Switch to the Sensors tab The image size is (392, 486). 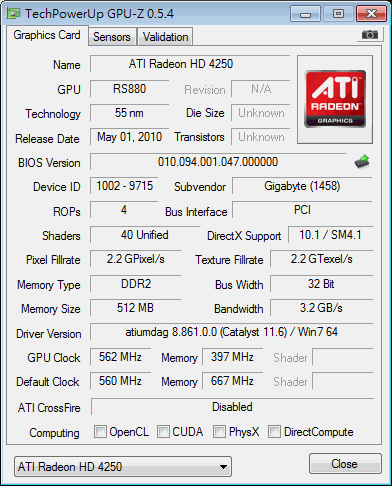[112, 37]
